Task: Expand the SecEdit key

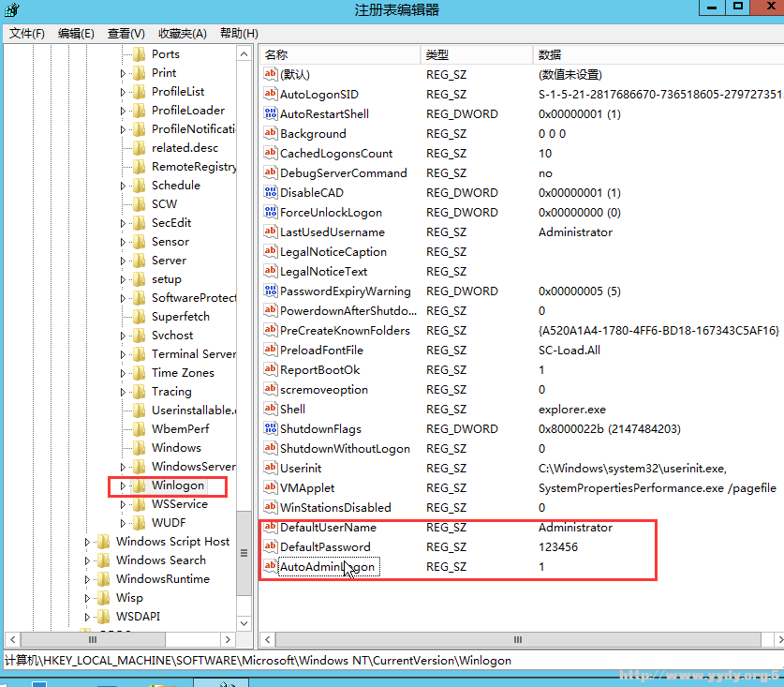Action: 123,223
